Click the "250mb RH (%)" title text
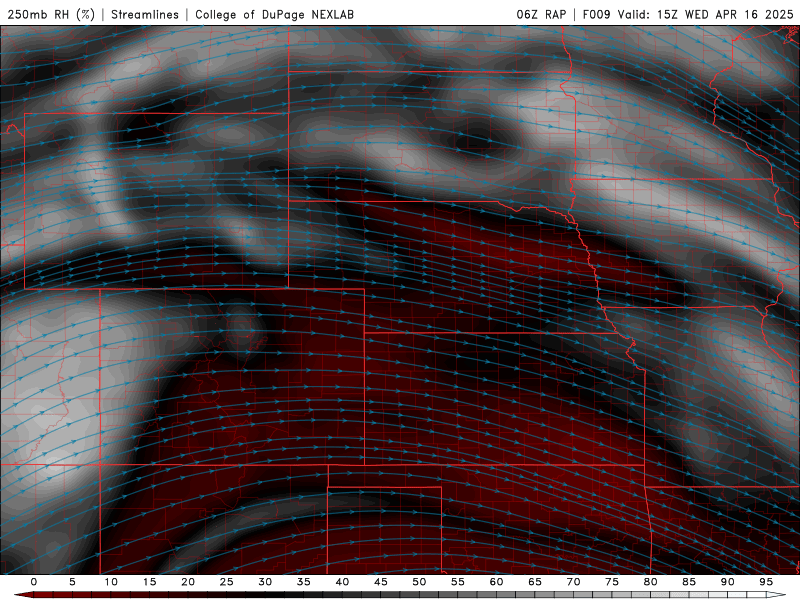Viewport: 800px width, 600px height. 52,14
